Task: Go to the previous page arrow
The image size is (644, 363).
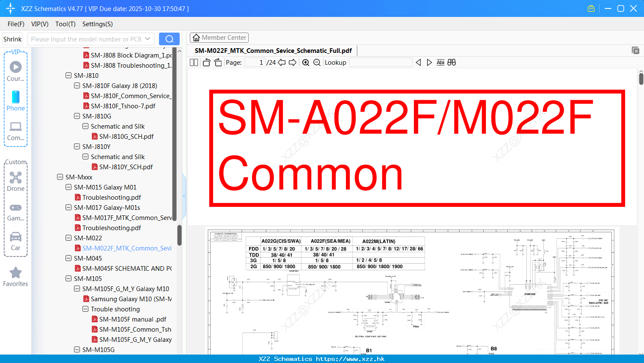Action: (x=282, y=63)
